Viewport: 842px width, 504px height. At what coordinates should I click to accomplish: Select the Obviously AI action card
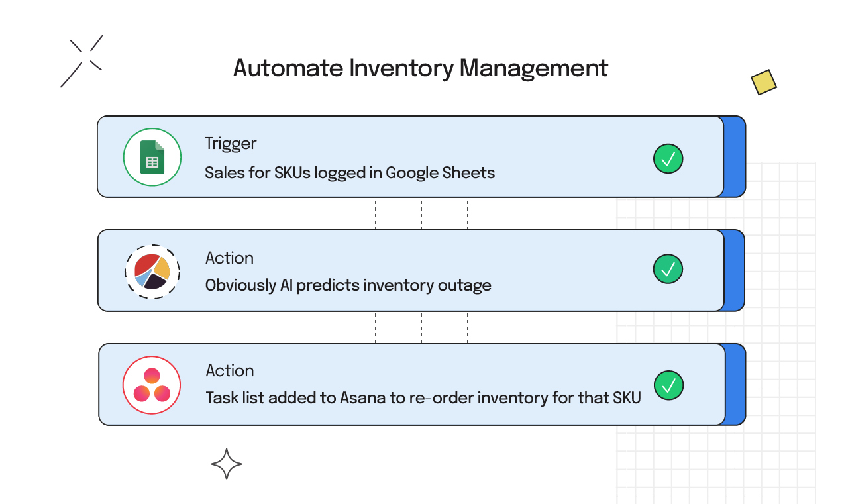pyautogui.click(x=421, y=270)
